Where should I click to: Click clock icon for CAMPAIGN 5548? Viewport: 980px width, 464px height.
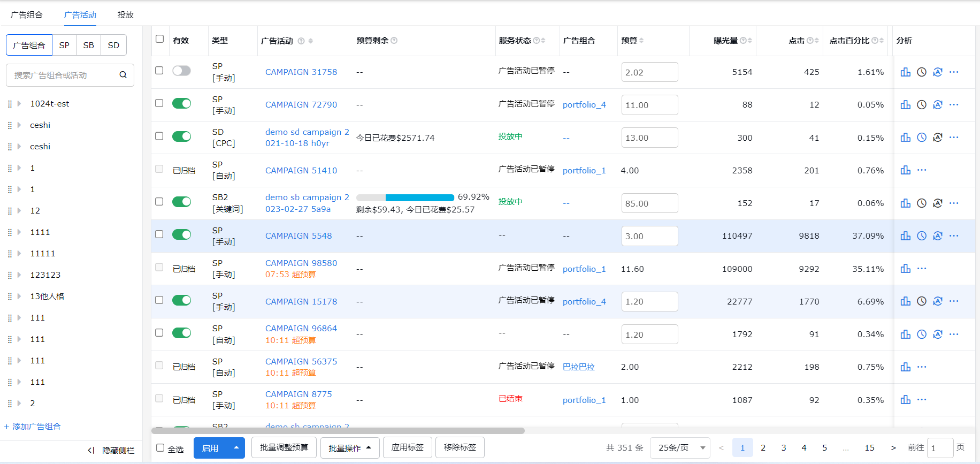point(921,236)
